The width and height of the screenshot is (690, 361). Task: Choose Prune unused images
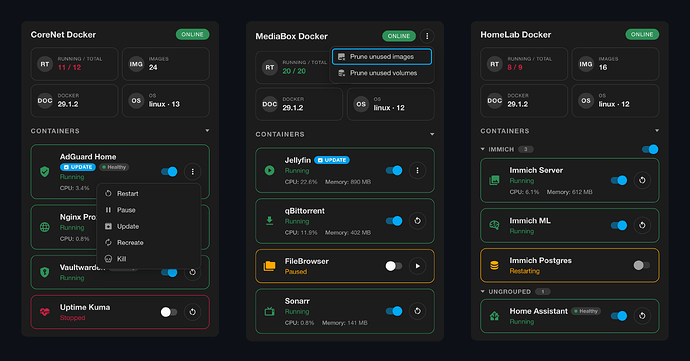382,57
